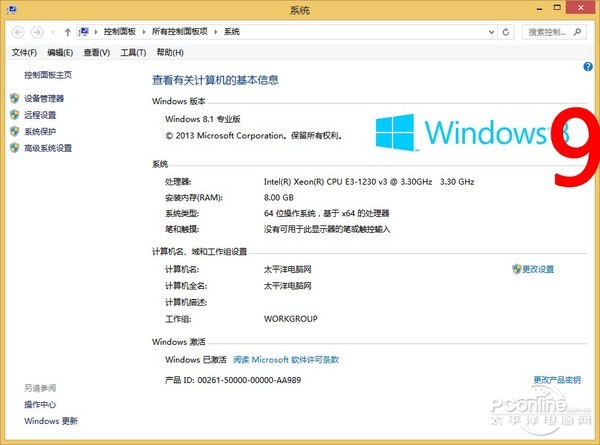Select the 8.00 GB RAM value
600x445 pixels.
click(279, 197)
